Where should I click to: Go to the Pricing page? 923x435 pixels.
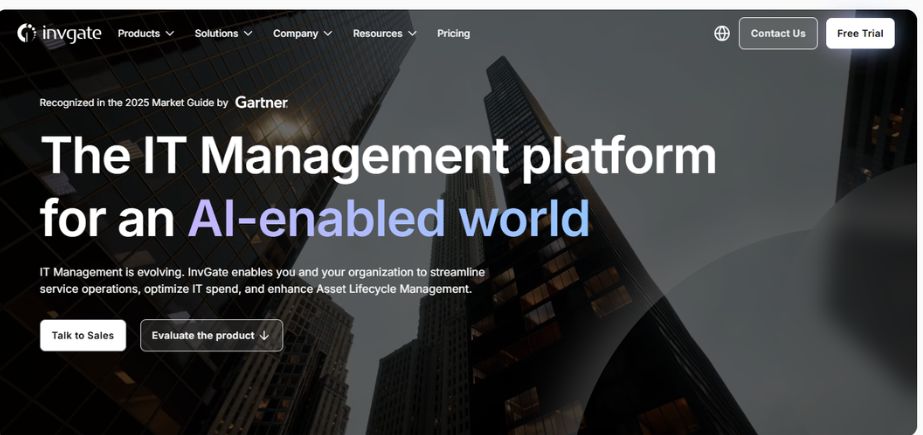453,34
